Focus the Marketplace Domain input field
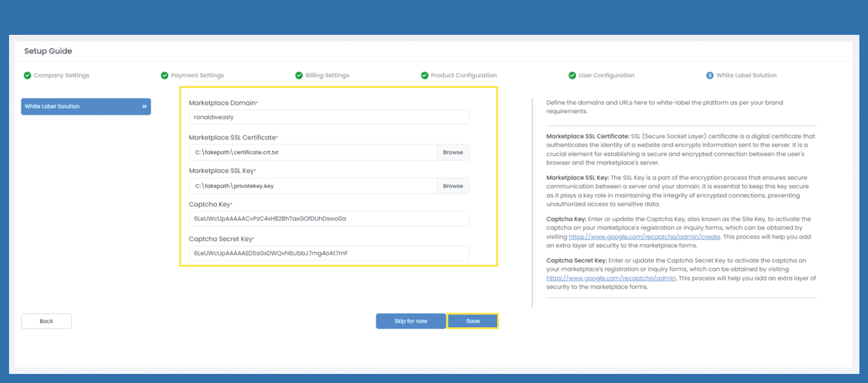Viewport: 868px width, 383px height. 329,117
